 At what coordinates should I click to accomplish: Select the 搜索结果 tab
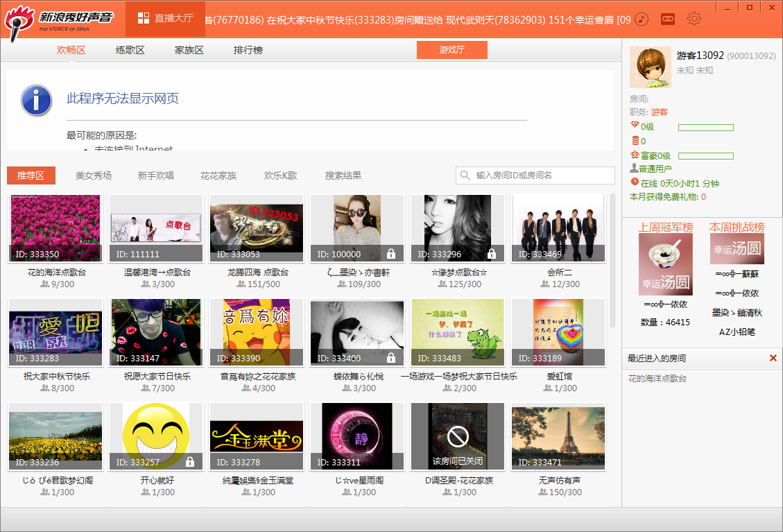[x=343, y=175]
